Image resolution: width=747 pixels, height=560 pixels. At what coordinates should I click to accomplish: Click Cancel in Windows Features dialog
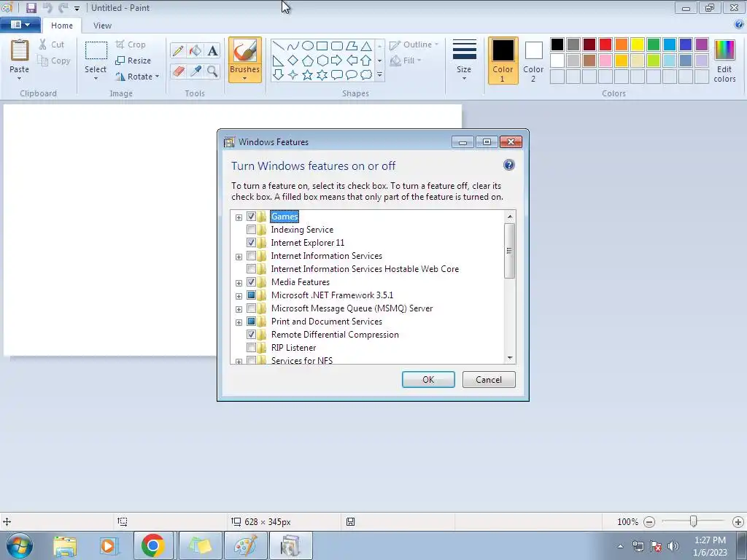tap(489, 379)
